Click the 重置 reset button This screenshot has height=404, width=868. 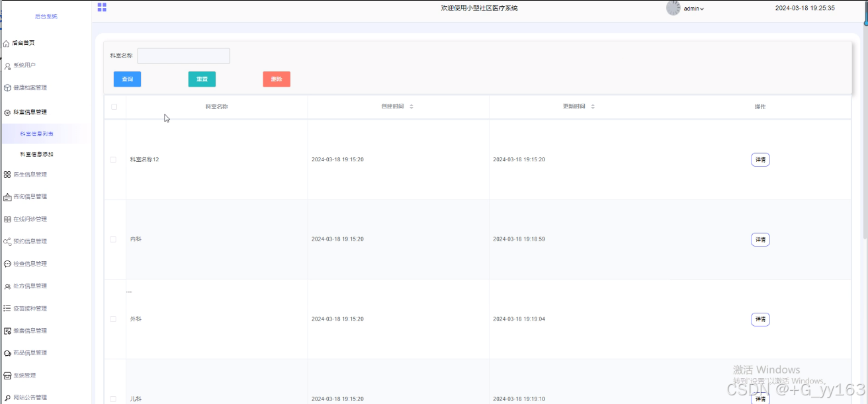(x=202, y=79)
